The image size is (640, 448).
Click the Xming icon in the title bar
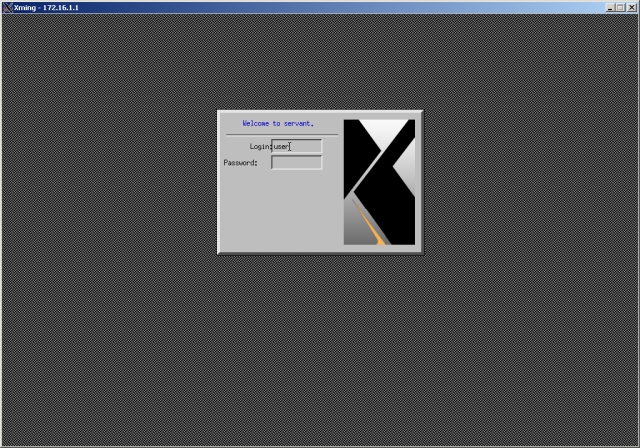point(8,7)
